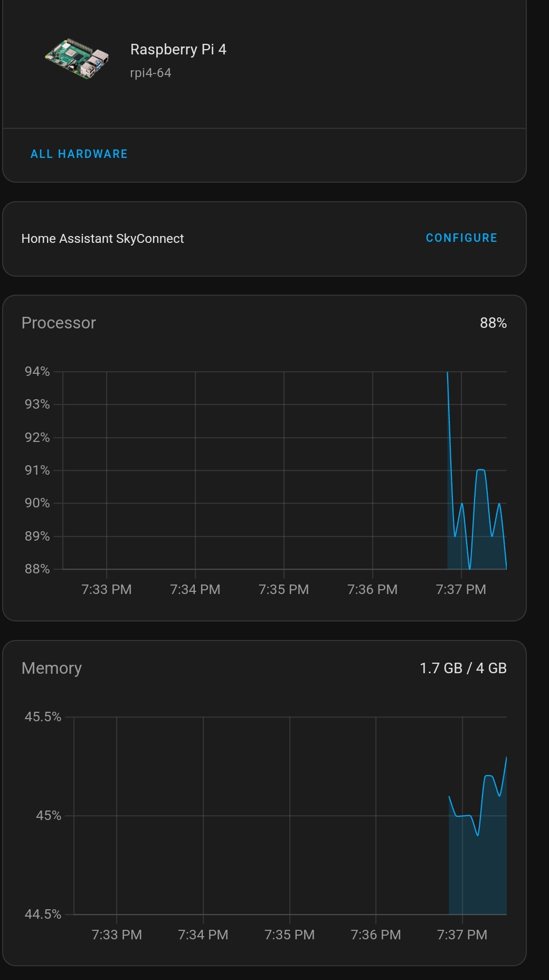Click the Home Assistant SkyConnect label
Screen dimensions: 549x980
(x=102, y=238)
